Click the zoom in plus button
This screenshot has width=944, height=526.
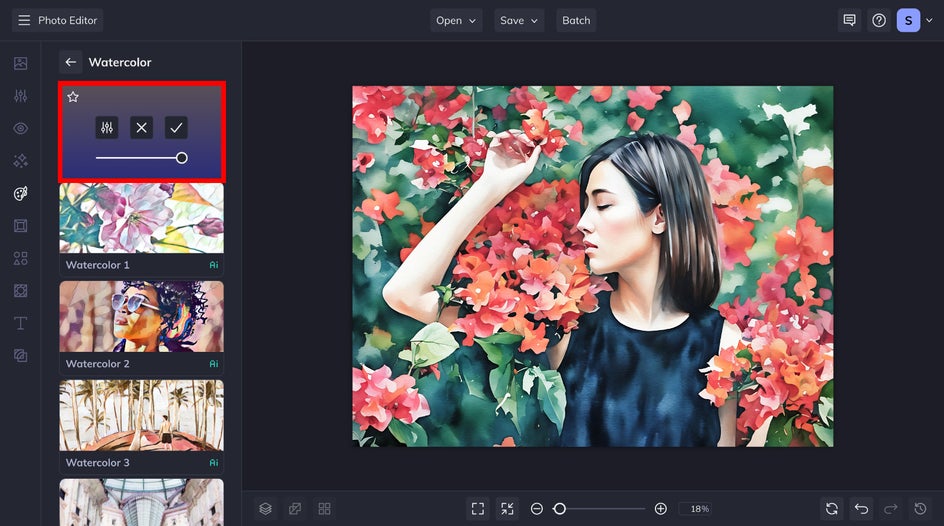click(x=660, y=509)
